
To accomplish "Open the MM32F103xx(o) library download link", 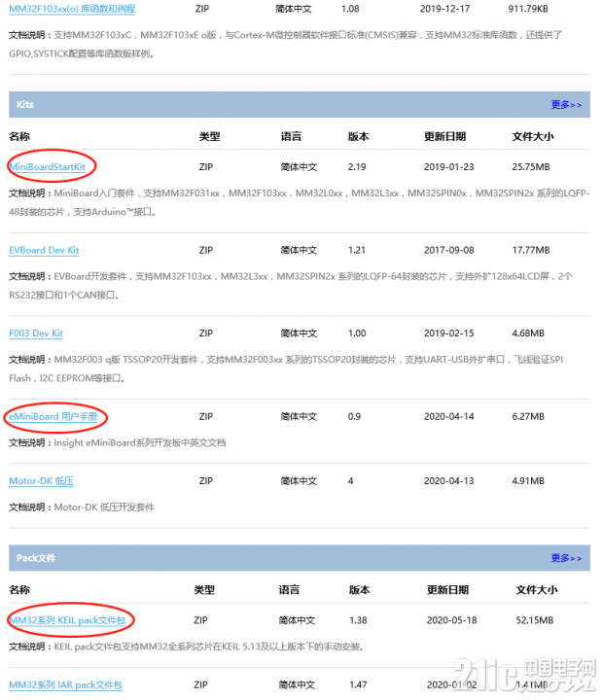I will (x=72, y=9).
